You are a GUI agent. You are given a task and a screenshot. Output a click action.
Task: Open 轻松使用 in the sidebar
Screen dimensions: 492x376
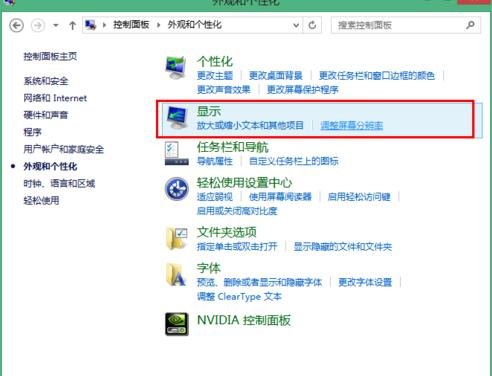pyautogui.click(x=41, y=200)
